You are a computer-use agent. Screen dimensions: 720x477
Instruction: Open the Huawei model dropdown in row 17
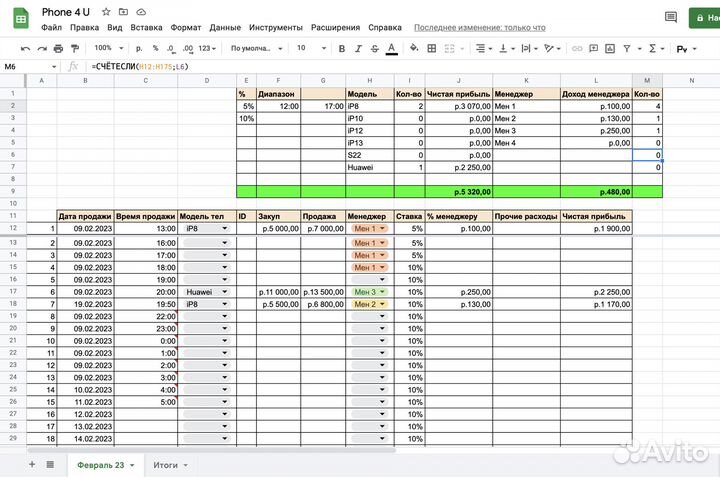pos(225,292)
